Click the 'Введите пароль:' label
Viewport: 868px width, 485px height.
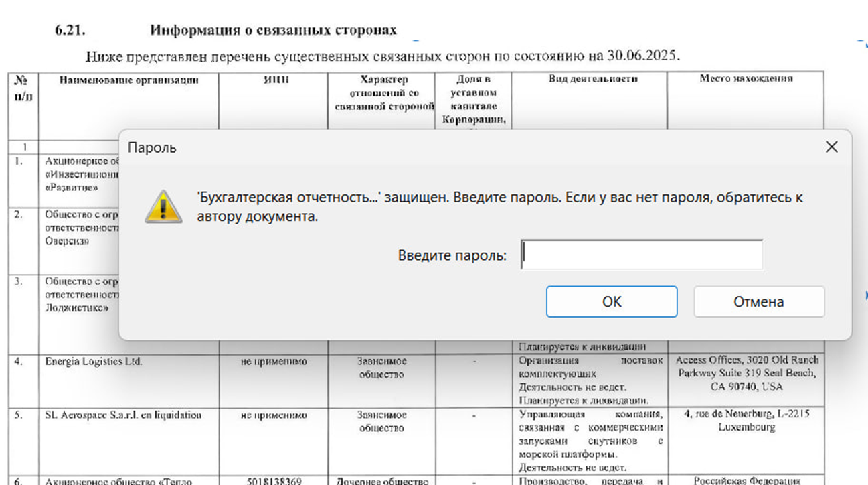(452, 255)
